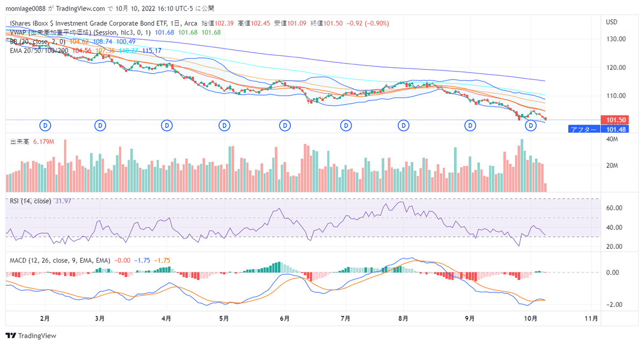Screen dimensions: 644x345
Task: Click the volume value 6.179M
Action: point(43,141)
